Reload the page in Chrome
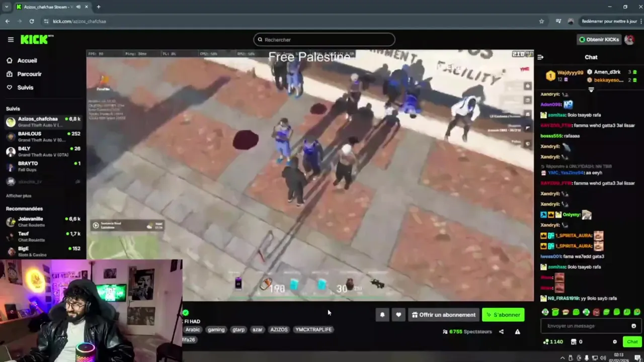The height and width of the screenshot is (362, 644). pyautogui.click(x=32, y=21)
